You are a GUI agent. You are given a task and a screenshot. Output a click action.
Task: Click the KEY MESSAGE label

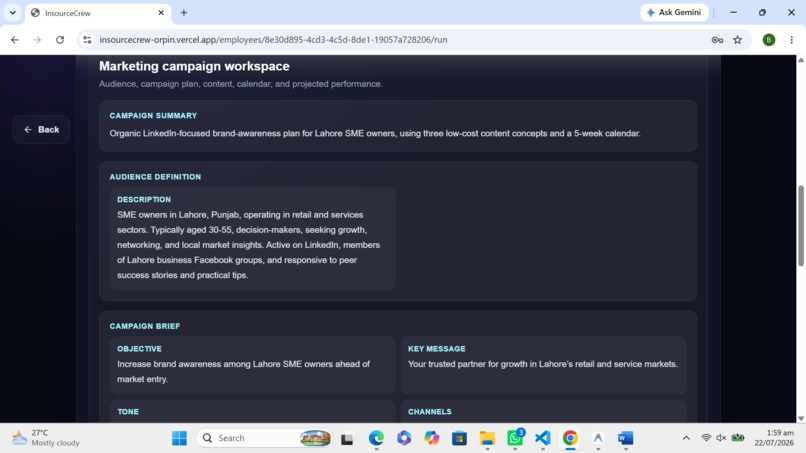coord(437,349)
